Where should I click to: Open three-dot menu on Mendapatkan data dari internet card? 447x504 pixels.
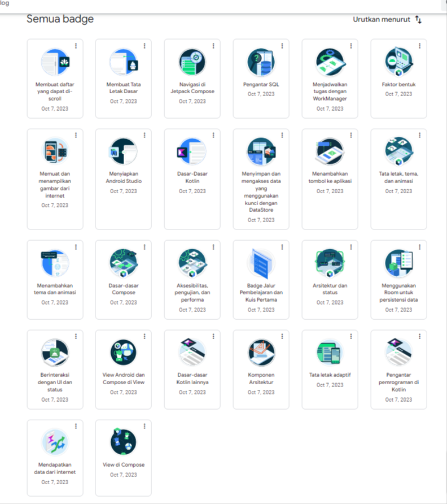[76, 426]
